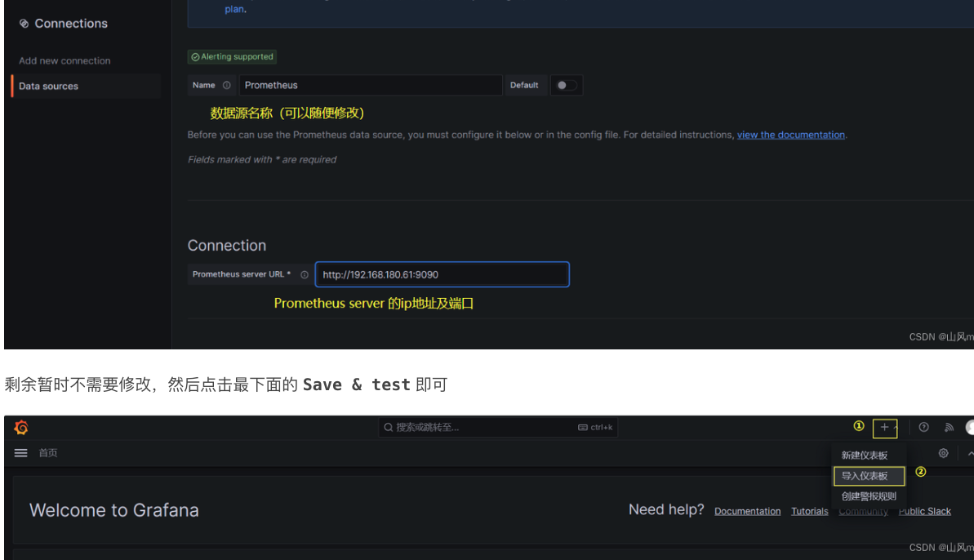Screen dimensions: 974x560
Task: Toggle the Default data source switch
Action: pos(566,85)
